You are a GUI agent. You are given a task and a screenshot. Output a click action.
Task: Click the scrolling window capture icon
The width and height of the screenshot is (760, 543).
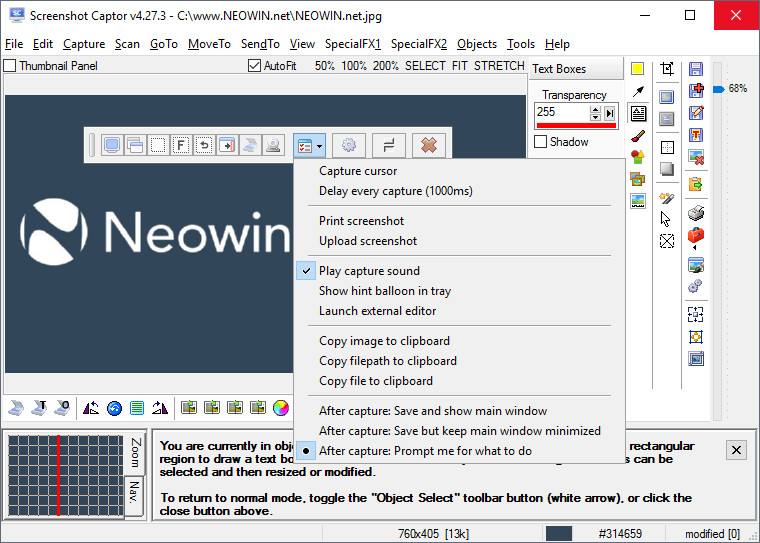tap(227, 145)
